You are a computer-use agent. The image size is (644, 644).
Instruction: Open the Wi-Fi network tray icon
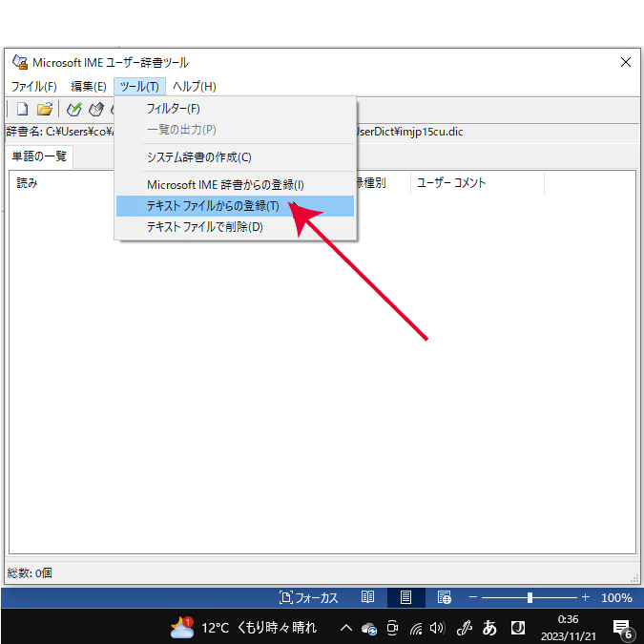(416, 628)
